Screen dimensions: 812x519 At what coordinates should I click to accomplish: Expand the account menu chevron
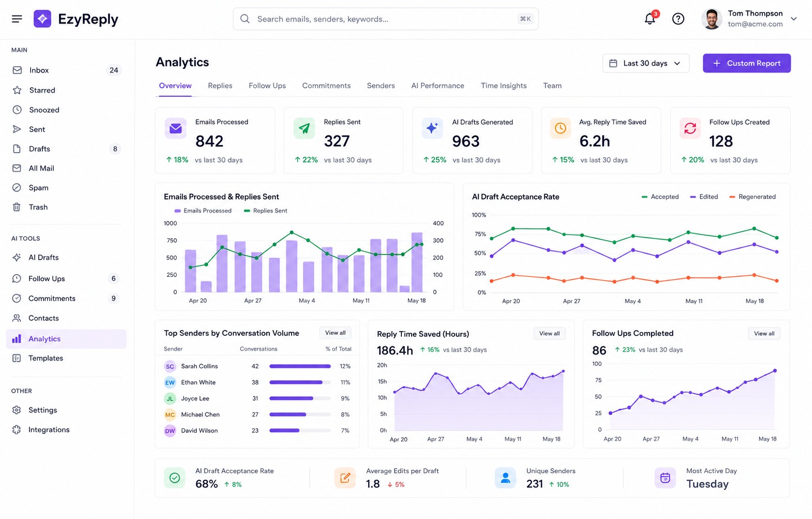coord(793,19)
